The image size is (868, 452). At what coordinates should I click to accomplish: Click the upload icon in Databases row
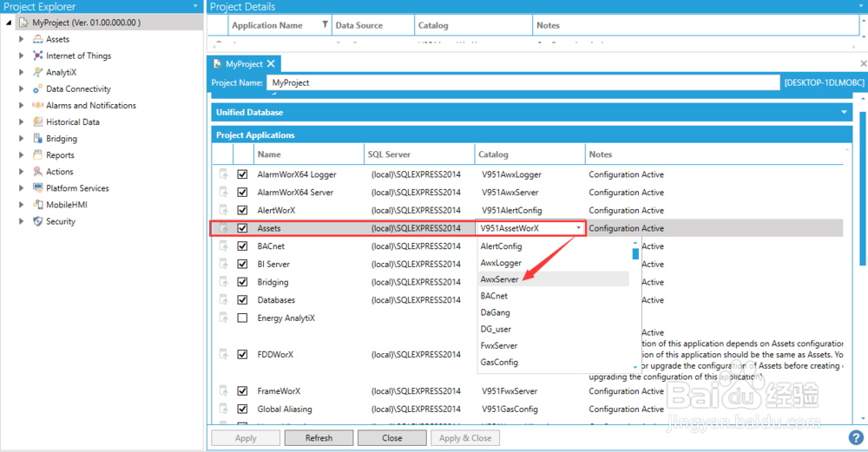pyautogui.click(x=224, y=300)
